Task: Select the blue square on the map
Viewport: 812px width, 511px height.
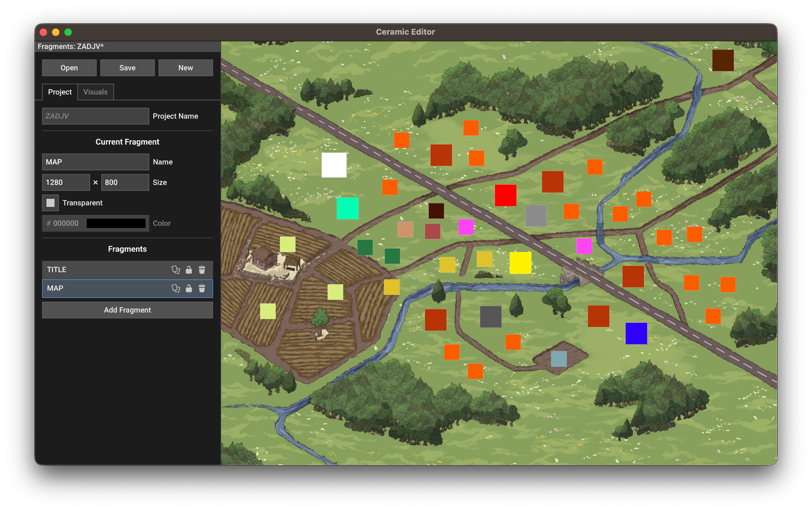Action: [636, 333]
